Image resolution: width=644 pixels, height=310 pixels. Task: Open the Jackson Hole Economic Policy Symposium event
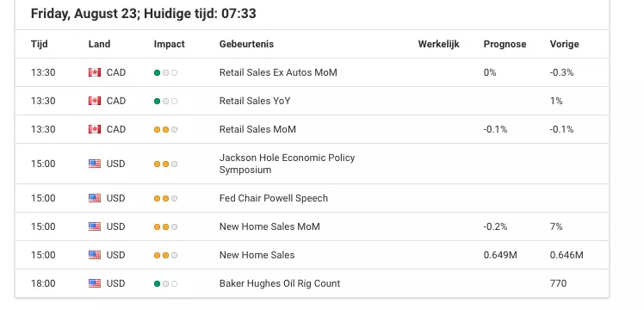287,164
